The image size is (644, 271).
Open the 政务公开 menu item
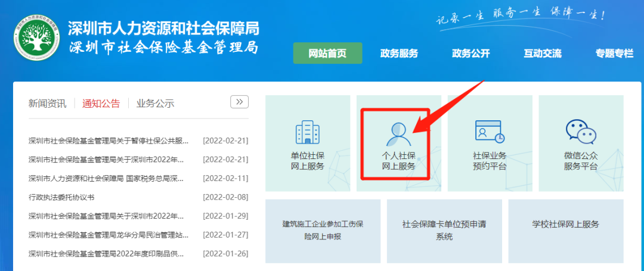(x=471, y=53)
